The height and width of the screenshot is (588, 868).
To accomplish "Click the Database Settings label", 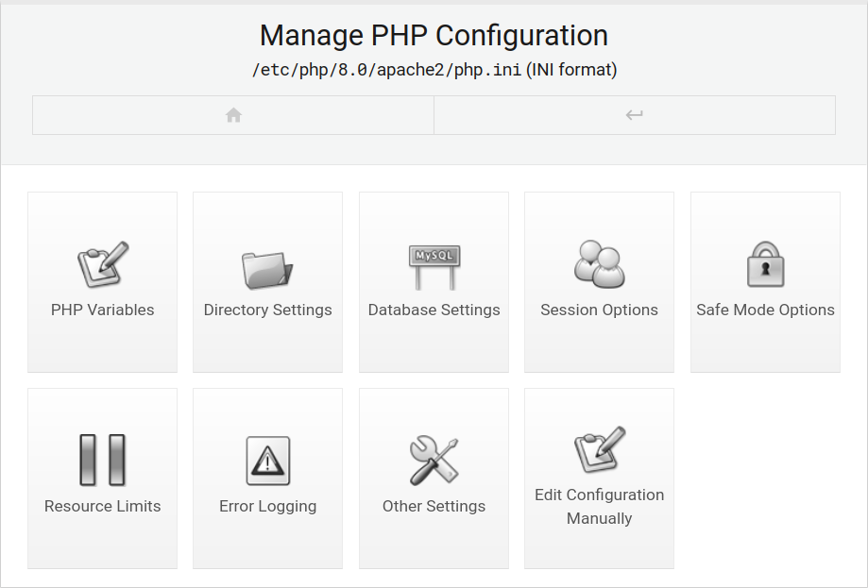I will (434, 310).
